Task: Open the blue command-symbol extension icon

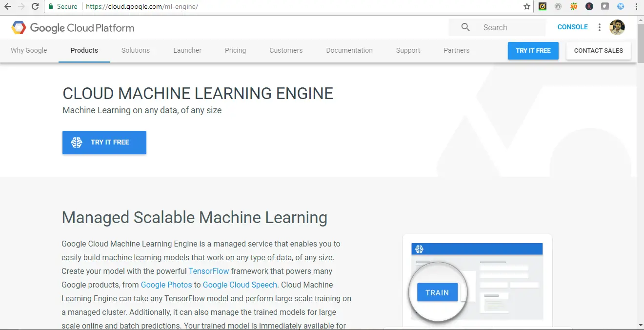Action: coord(621,6)
